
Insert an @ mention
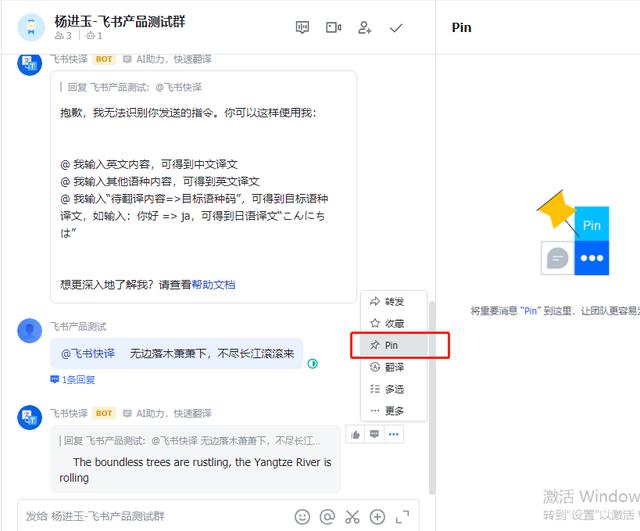(x=327, y=517)
